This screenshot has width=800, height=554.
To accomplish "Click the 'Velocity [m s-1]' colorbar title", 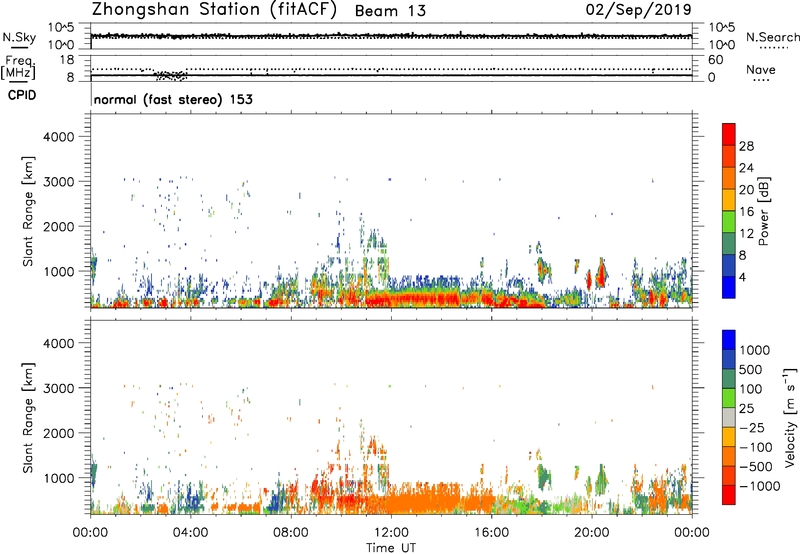I will (790, 417).
